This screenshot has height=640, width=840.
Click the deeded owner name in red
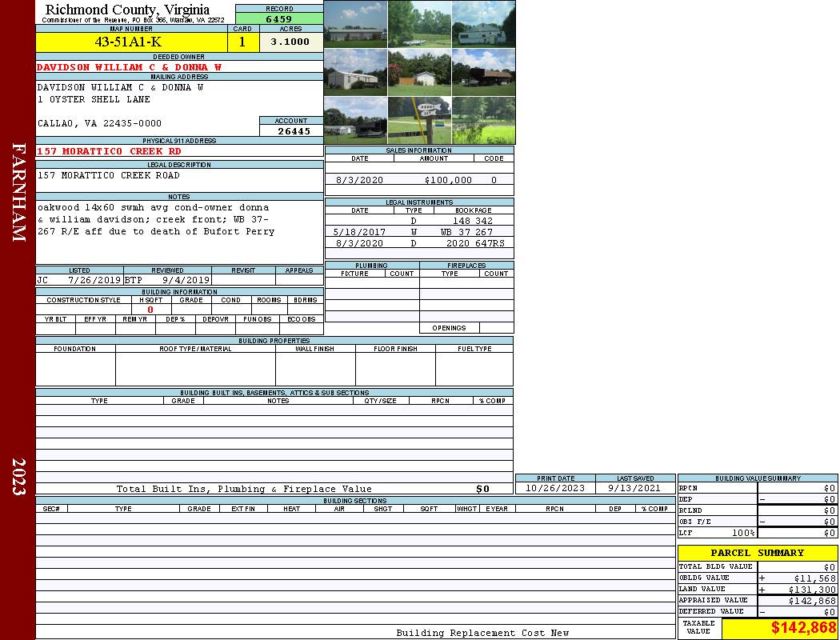tap(130, 67)
